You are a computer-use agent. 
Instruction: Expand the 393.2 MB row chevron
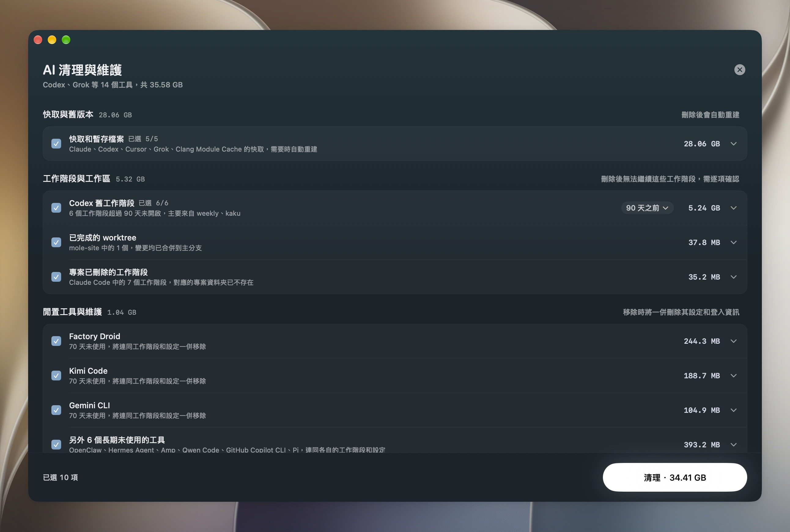733,445
